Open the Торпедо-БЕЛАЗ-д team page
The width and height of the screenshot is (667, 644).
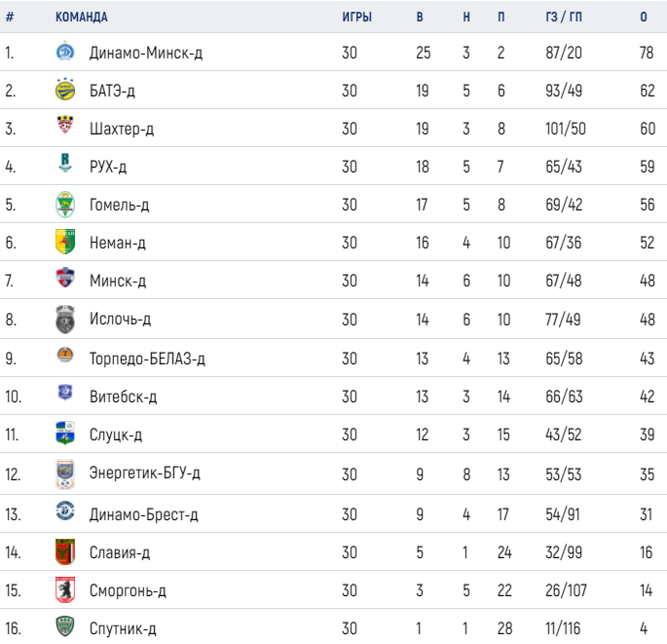point(146,359)
